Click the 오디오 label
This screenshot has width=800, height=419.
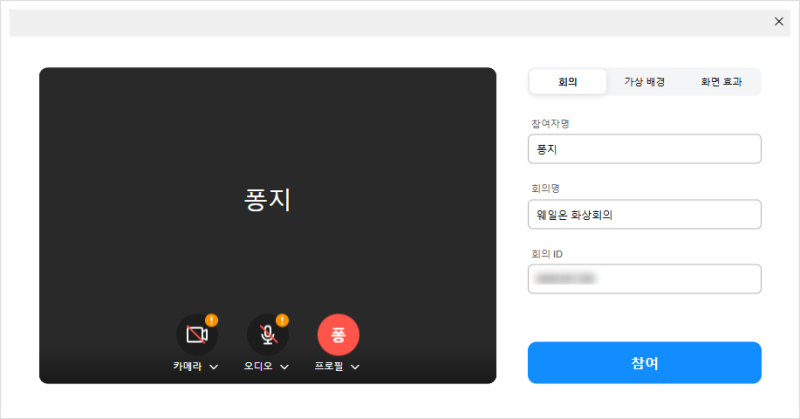click(258, 366)
